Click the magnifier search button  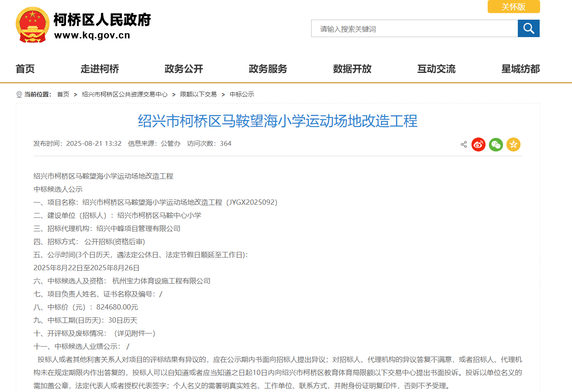[x=528, y=29]
